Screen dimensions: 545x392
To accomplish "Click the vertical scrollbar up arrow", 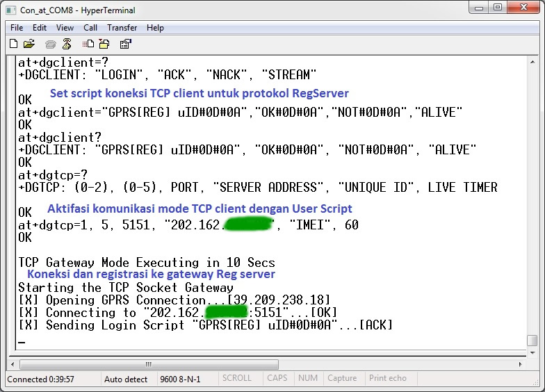I will pos(532,63).
